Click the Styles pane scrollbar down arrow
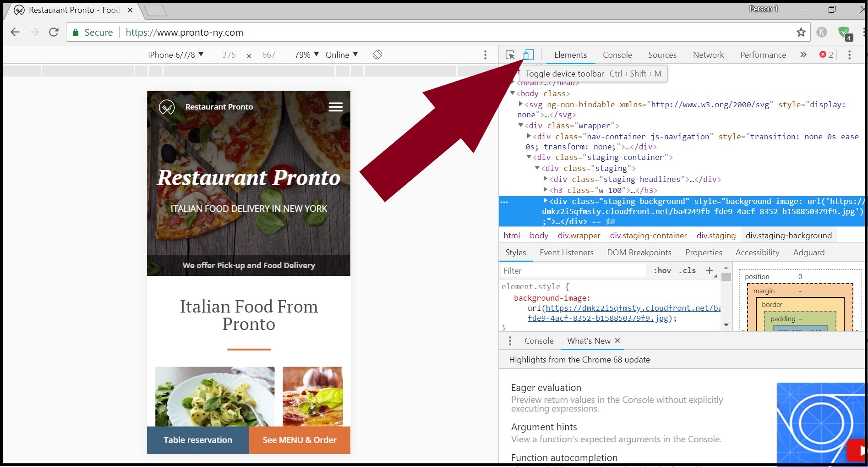This screenshot has width=868, height=467. tap(726, 325)
